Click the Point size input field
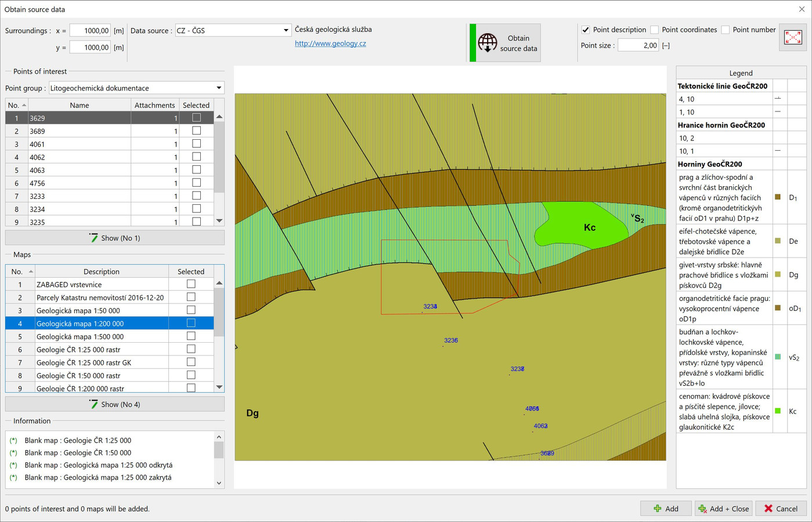 [x=638, y=45]
